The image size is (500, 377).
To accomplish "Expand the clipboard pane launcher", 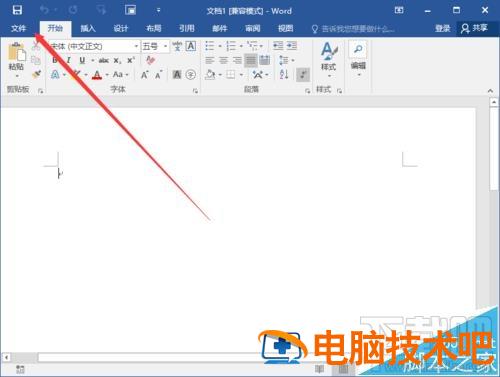I will 41,91.
